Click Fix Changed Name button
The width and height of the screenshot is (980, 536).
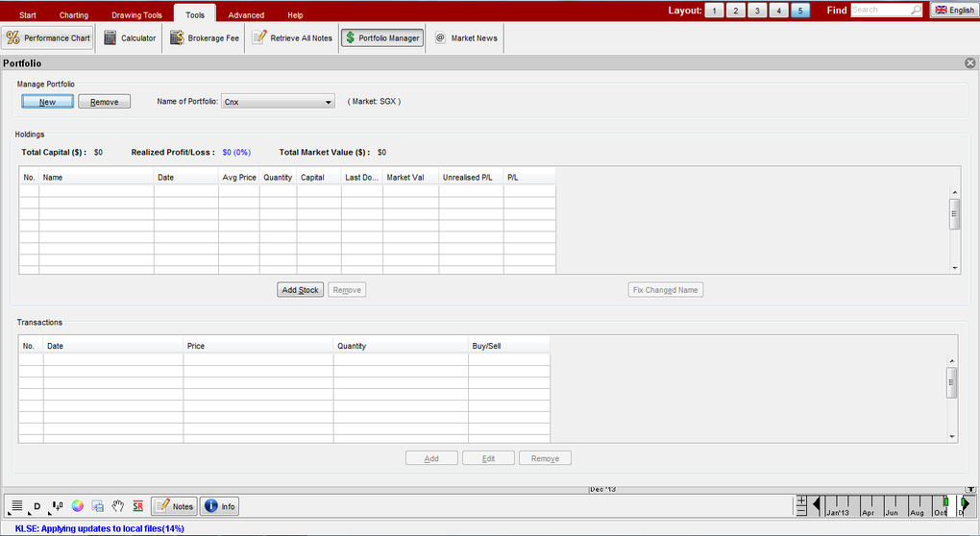[x=666, y=290]
